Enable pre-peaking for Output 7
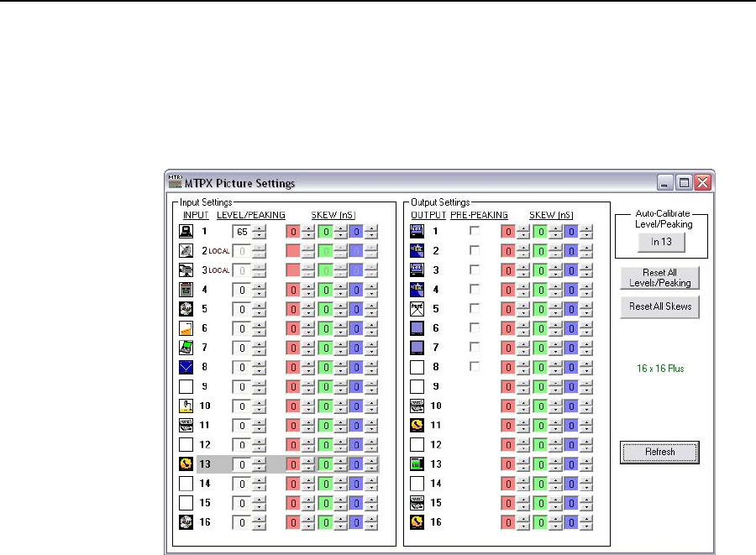 coord(475,347)
